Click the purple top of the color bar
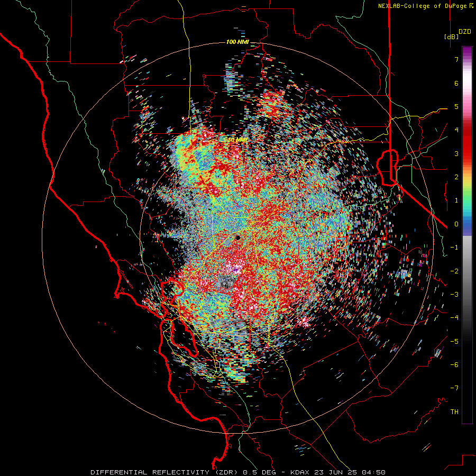The height and width of the screenshot is (476, 476). point(467,52)
